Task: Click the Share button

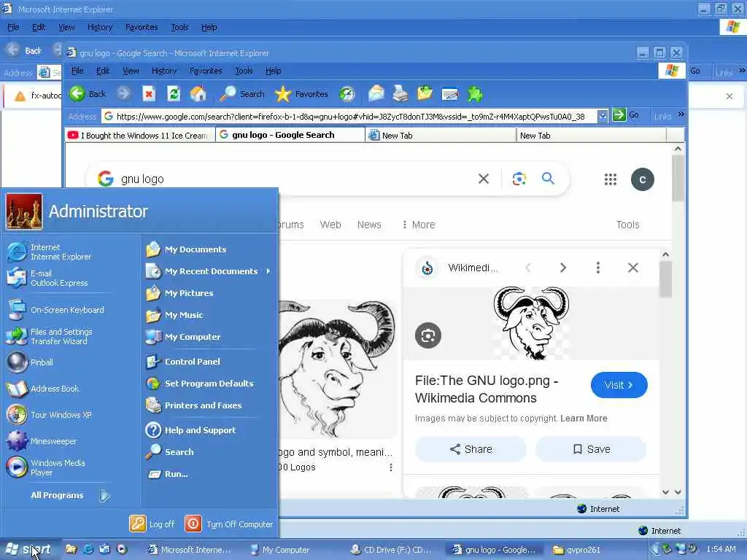Action: (x=471, y=449)
